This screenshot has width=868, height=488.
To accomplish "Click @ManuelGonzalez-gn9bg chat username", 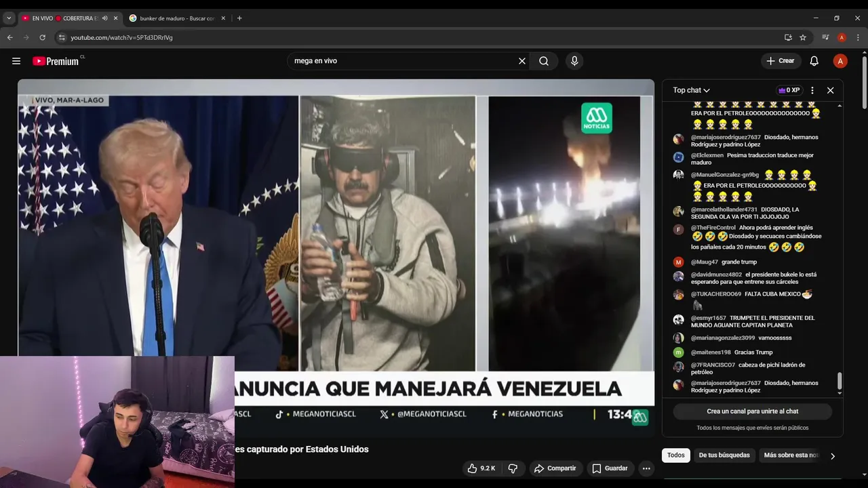I will (725, 175).
